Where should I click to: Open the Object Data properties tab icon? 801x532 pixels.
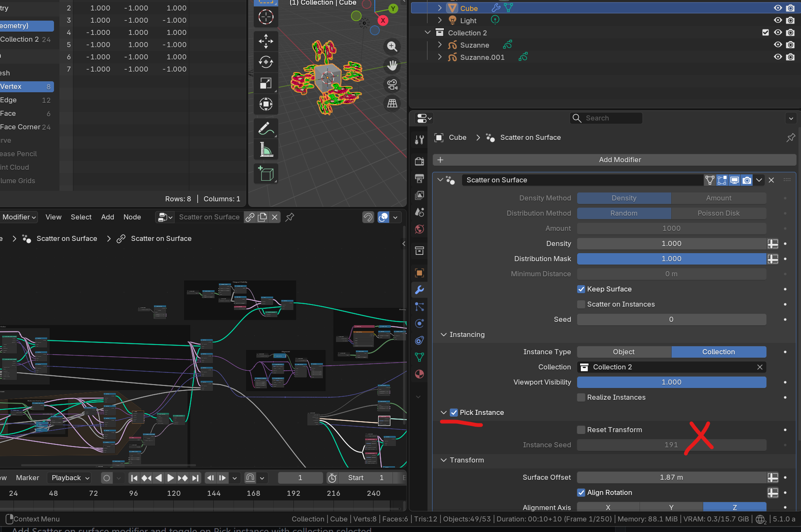click(x=419, y=357)
